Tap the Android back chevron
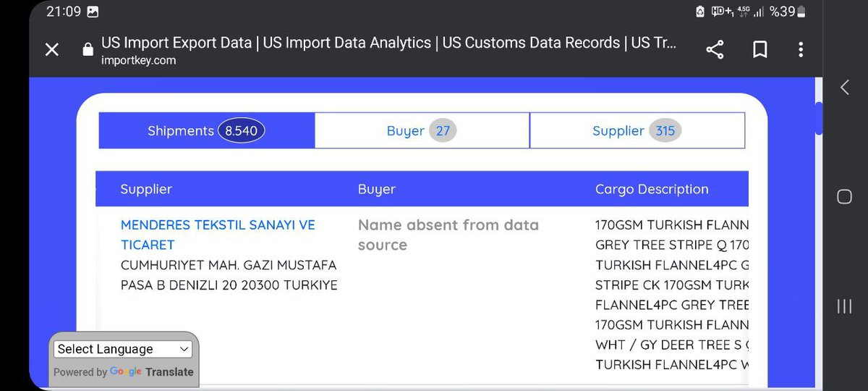 click(x=844, y=88)
